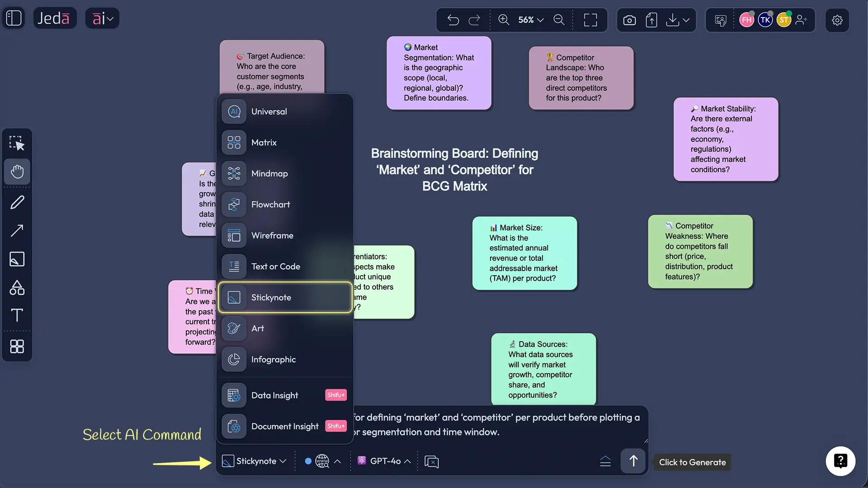Screen dimensions: 868x488
Task: Click the Market Size sticky note
Action: [x=524, y=253]
